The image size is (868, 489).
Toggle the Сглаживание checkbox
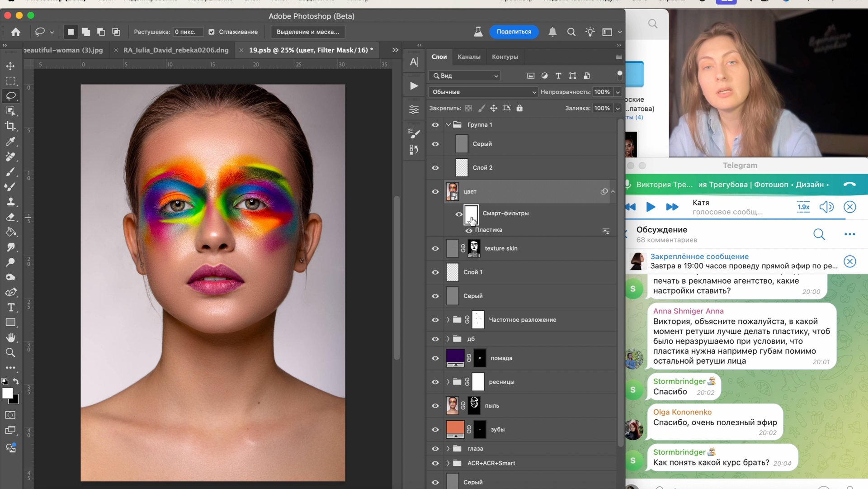coord(211,32)
